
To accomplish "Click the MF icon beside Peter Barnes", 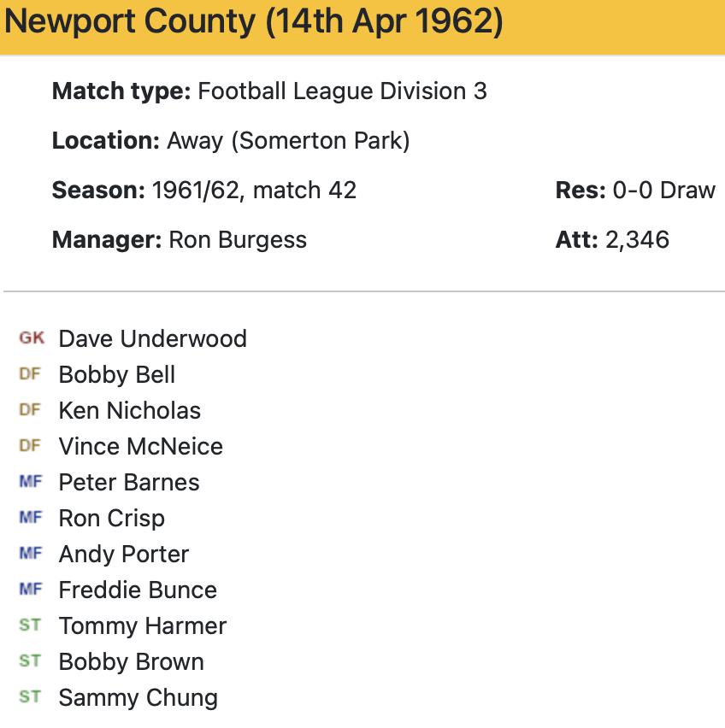I will pyautogui.click(x=30, y=482).
